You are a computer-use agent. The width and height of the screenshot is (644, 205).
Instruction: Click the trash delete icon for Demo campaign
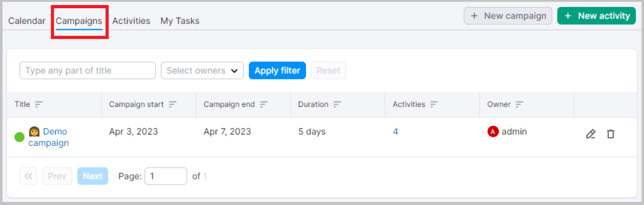coord(611,134)
